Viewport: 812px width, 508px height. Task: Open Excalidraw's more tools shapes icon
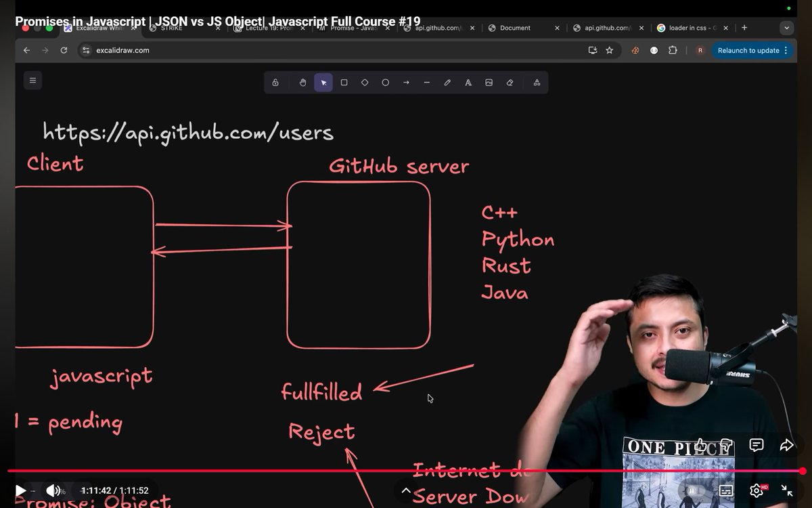click(537, 83)
